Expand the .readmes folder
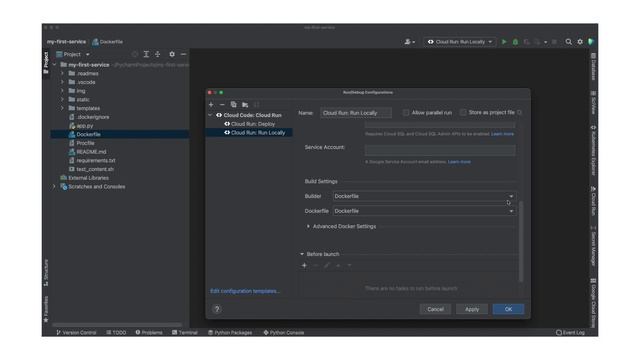Screen dimensions: 640x360 click(62, 73)
